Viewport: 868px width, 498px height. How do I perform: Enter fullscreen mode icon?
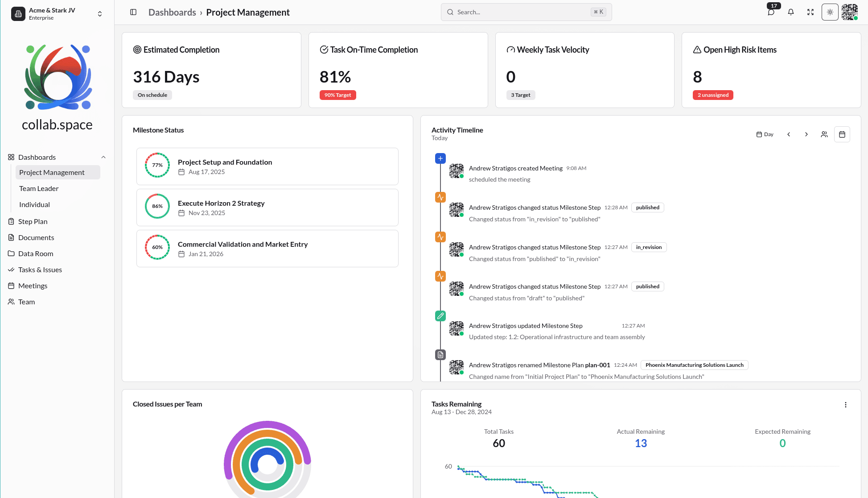click(810, 12)
